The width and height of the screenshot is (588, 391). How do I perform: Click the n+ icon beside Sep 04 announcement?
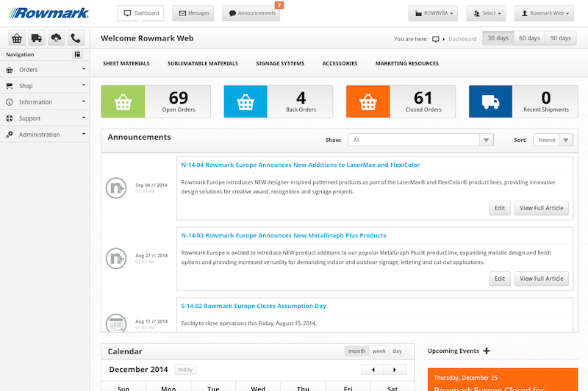point(116,188)
